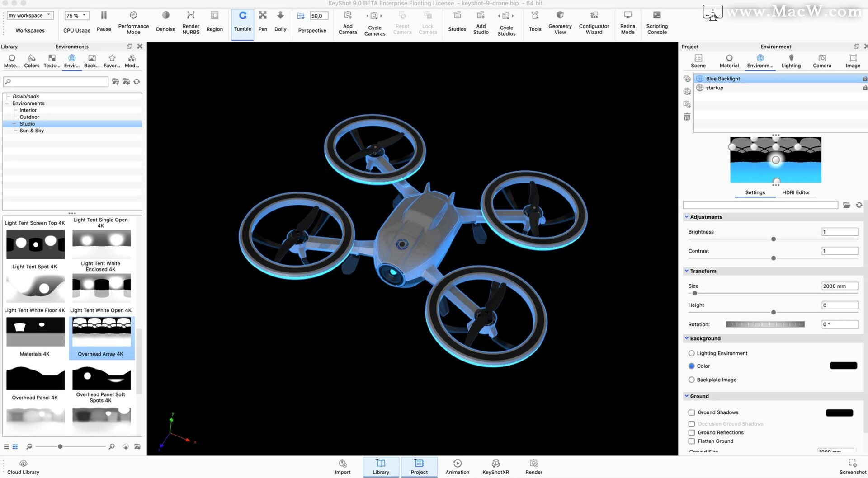Click the Pause render icon
The height and width of the screenshot is (478, 868).
pos(104,15)
